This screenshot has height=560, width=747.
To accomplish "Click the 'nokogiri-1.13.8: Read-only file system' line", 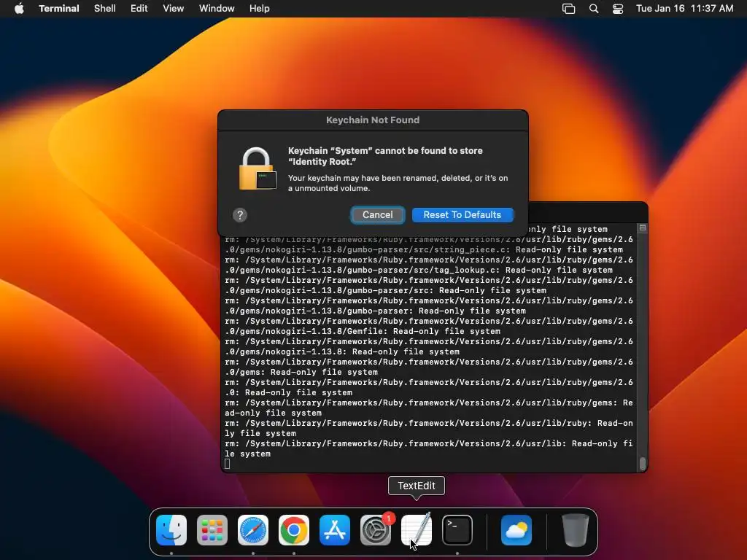I will coord(342,352).
